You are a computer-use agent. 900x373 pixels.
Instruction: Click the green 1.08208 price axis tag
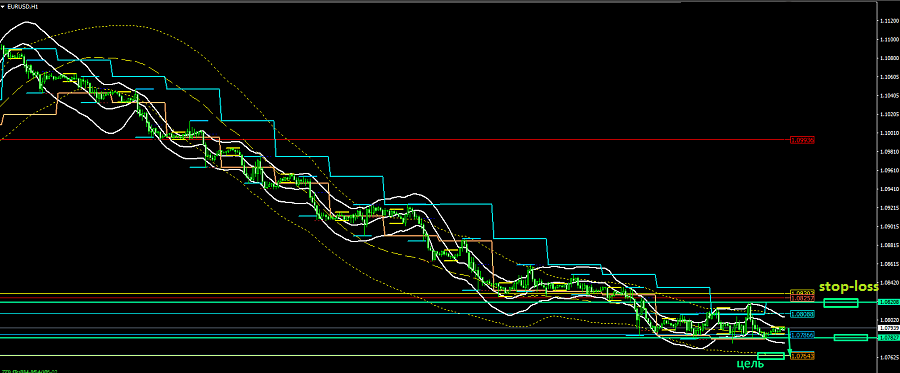[x=888, y=302]
